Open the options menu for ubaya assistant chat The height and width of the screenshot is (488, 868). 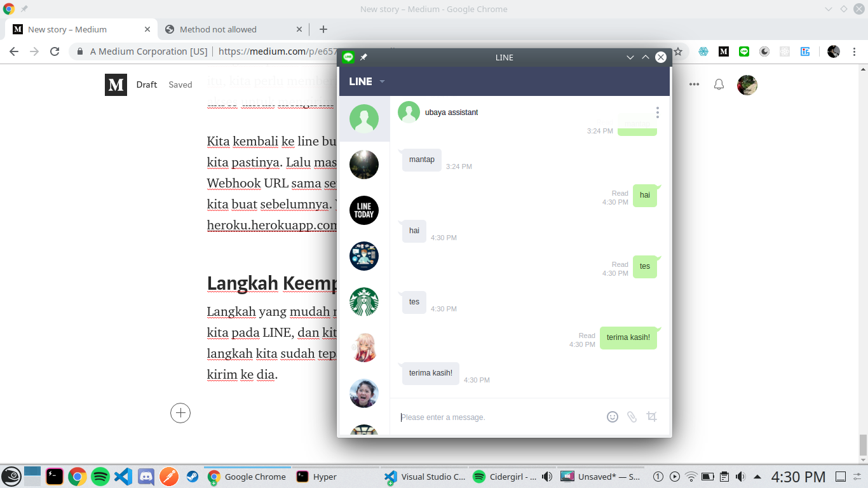click(658, 112)
